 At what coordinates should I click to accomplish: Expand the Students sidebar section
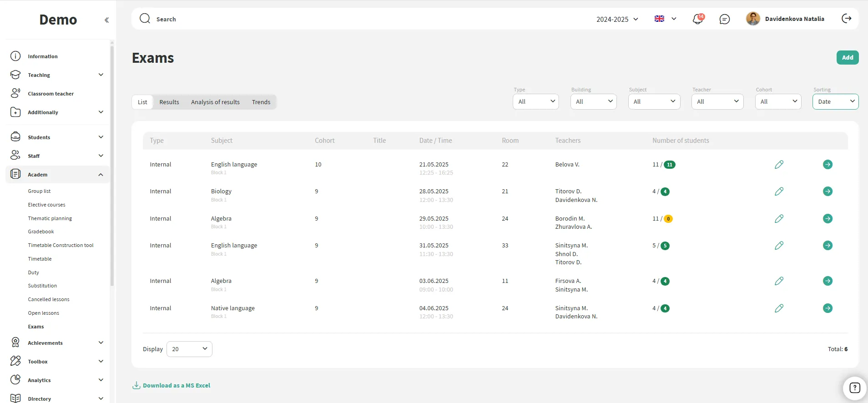[101, 137]
